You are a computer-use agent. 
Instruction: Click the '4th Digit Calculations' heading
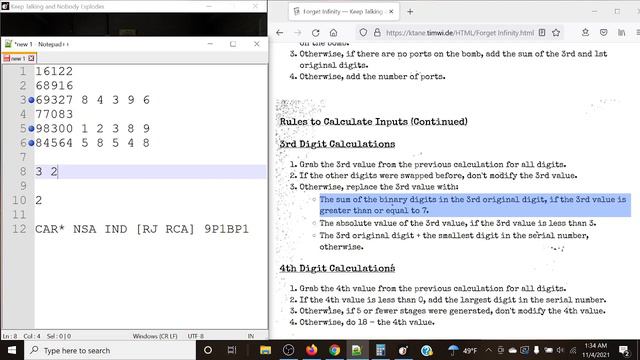337,268
